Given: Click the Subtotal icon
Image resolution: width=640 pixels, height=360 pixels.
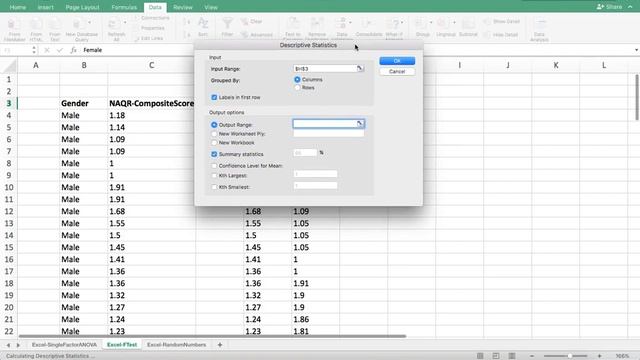Looking at the screenshot, I should (x=468, y=24).
